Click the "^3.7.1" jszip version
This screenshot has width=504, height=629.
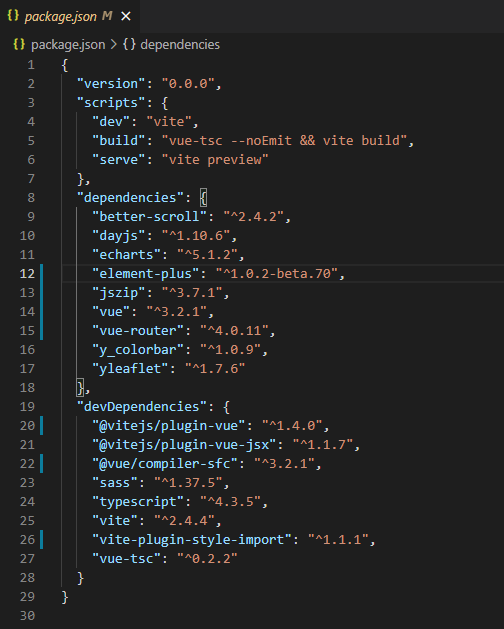[x=192, y=293]
